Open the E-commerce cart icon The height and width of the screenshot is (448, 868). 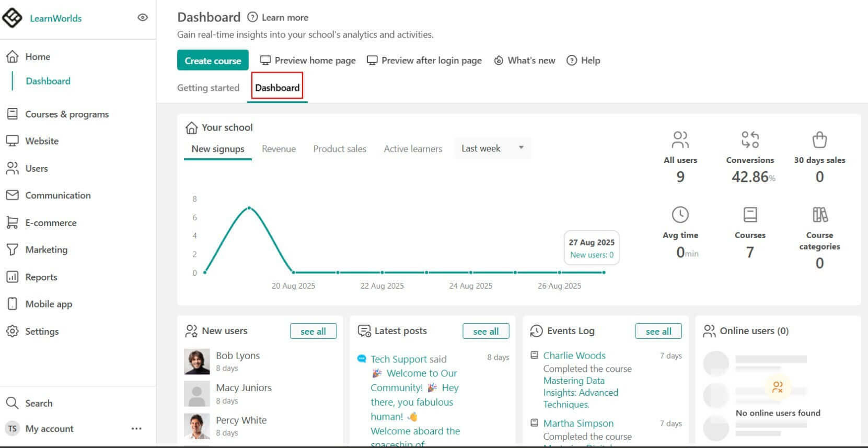pos(12,222)
